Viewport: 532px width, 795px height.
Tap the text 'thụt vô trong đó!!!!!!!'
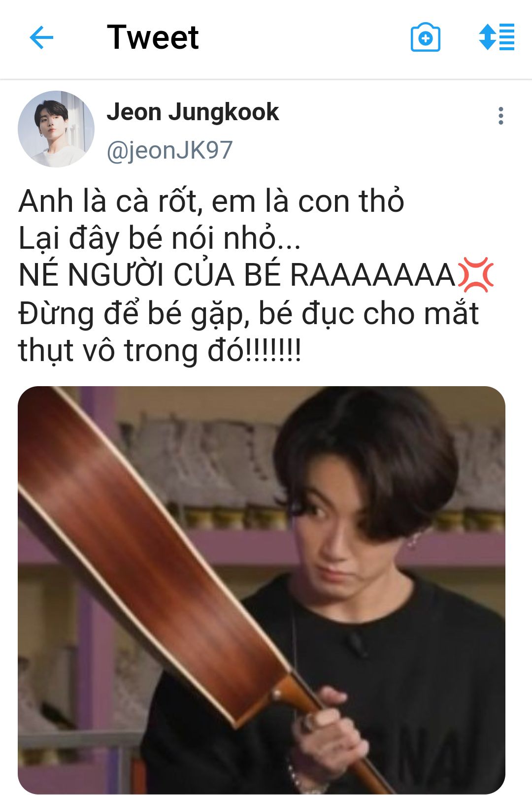point(160,351)
